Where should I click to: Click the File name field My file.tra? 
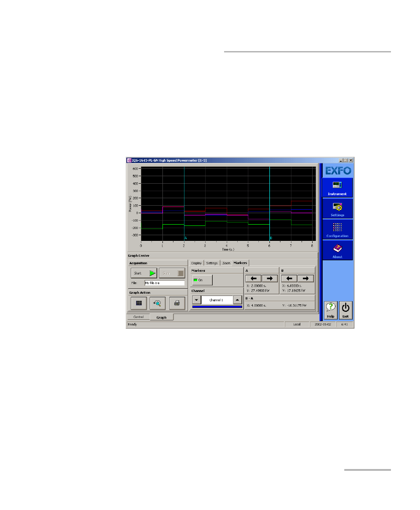point(165,283)
